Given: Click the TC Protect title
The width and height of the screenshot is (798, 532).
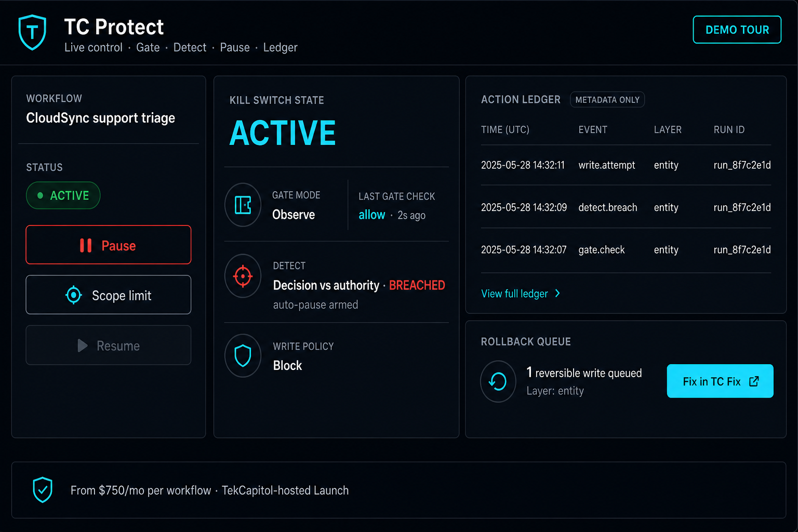Looking at the screenshot, I should pyautogui.click(x=114, y=27).
